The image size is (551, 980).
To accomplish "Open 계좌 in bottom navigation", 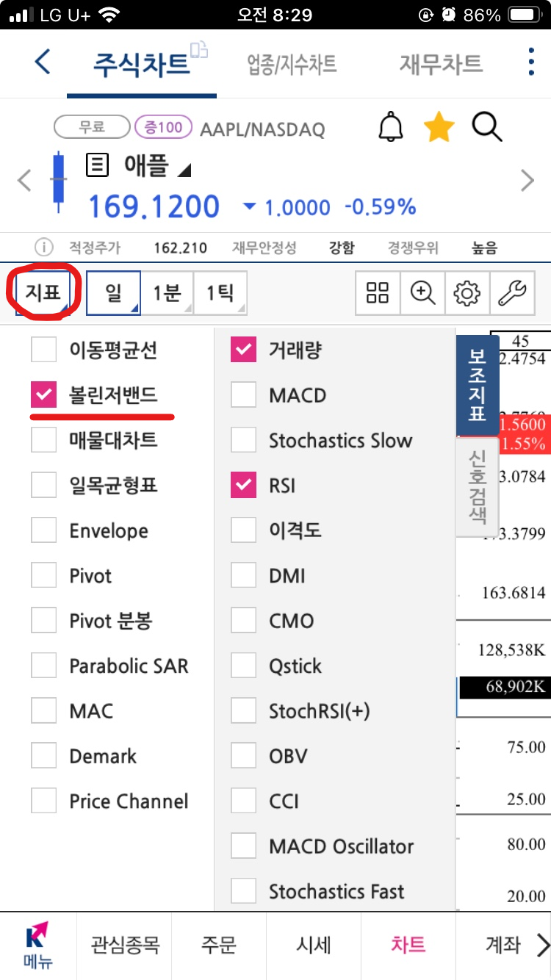I will click(x=503, y=944).
